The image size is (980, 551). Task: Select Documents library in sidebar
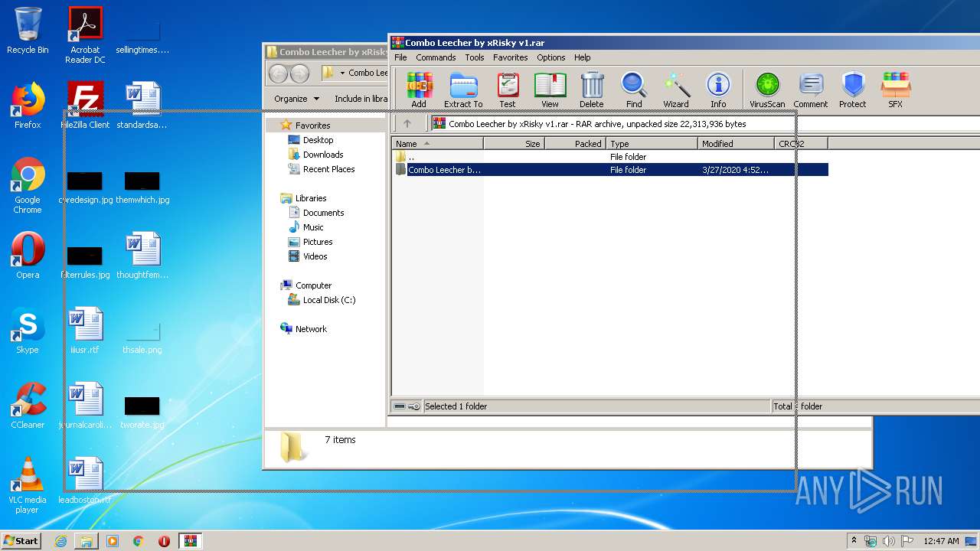(x=323, y=213)
